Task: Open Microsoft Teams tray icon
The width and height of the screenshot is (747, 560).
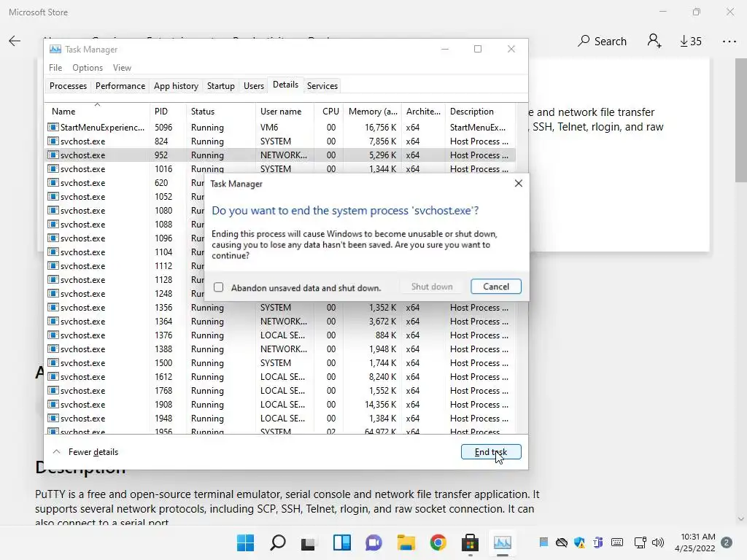Action: (597, 542)
